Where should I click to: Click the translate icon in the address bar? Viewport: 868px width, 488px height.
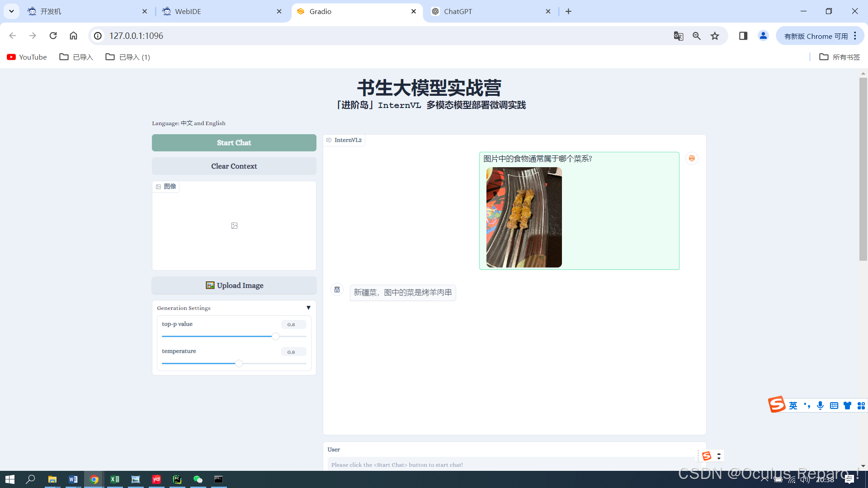678,36
